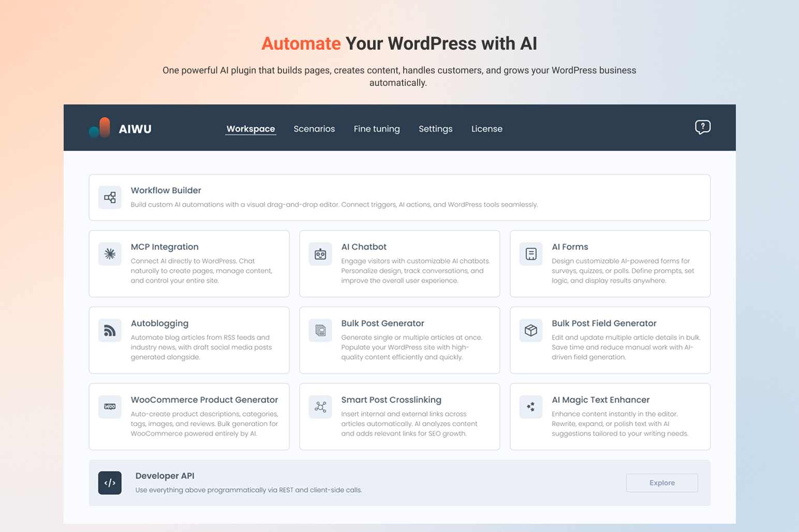This screenshot has height=532, width=799.
Task: Open the Fine tuning section
Action: click(x=377, y=129)
